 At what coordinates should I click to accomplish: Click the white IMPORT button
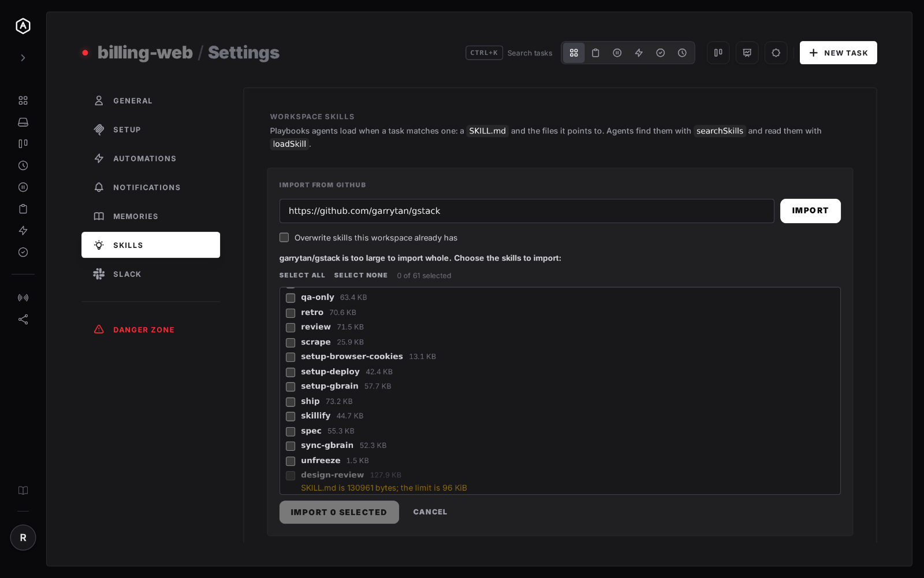(810, 211)
